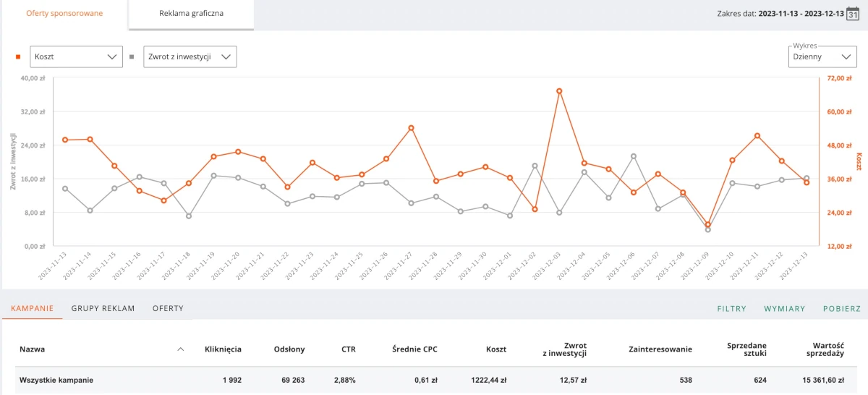Sort table by Kliknięcia column header
The width and height of the screenshot is (868, 395).
click(223, 349)
